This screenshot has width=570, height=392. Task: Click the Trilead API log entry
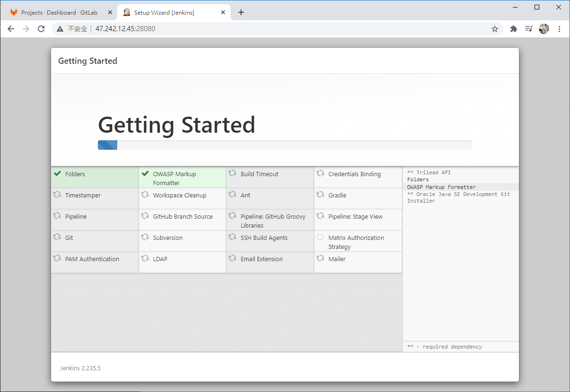(429, 172)
